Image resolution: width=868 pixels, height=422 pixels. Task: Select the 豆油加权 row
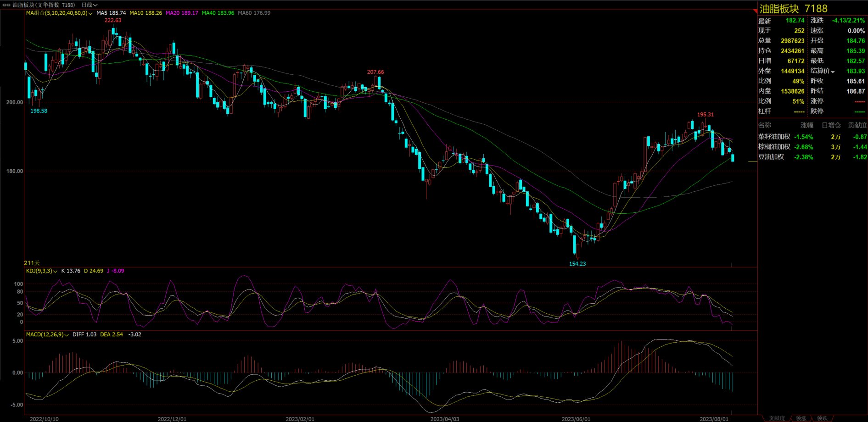(x=812, y=157)
